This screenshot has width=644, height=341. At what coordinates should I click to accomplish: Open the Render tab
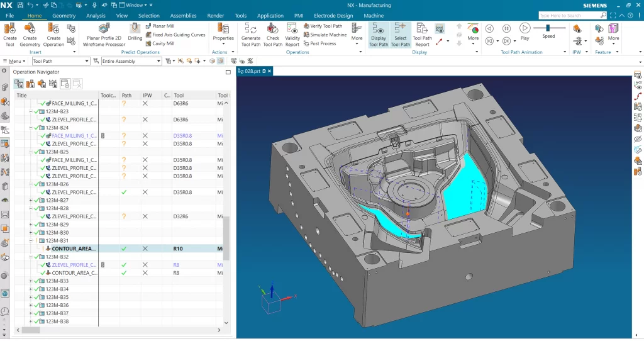pyautogui.click(x=215, y=16)
